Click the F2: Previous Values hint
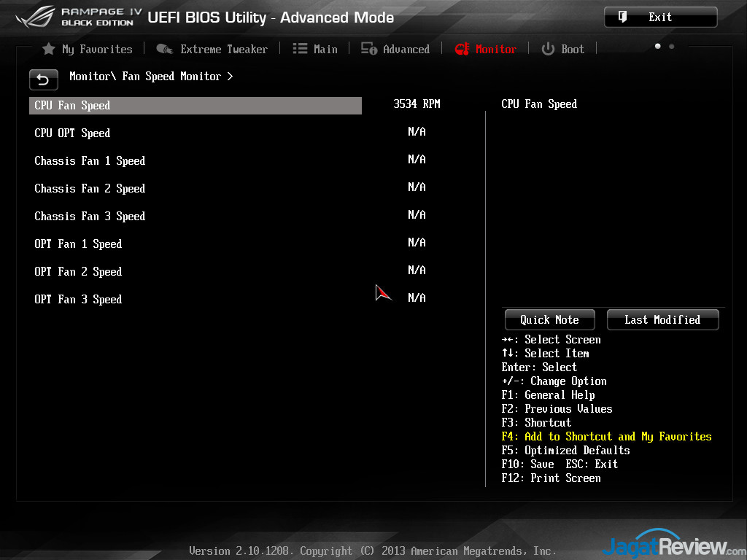 [x=557, y=408]
